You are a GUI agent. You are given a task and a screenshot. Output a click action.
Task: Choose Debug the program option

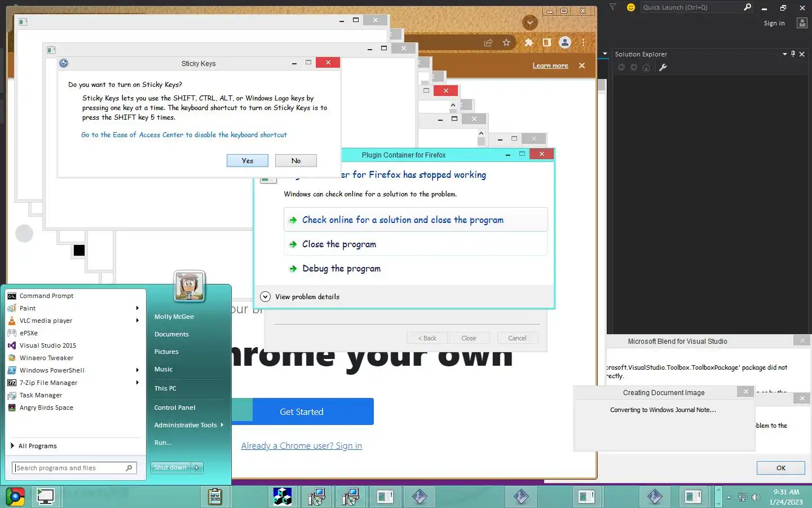coord(416,269)
